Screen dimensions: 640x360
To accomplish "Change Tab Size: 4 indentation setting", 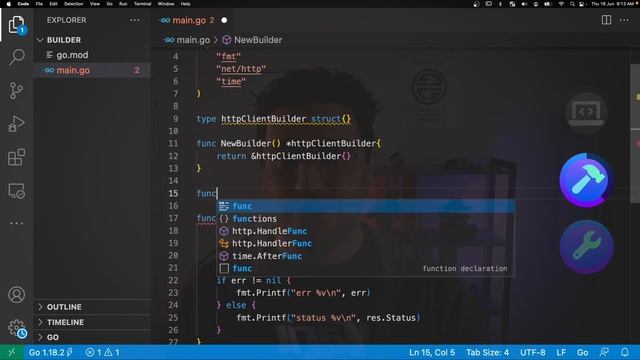I will point(487,352).
